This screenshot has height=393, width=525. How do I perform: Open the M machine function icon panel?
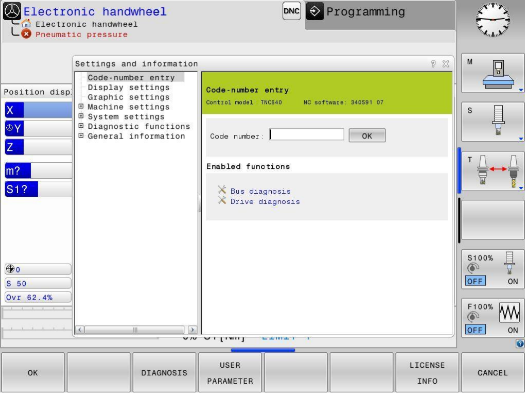[x=493, y=73]
